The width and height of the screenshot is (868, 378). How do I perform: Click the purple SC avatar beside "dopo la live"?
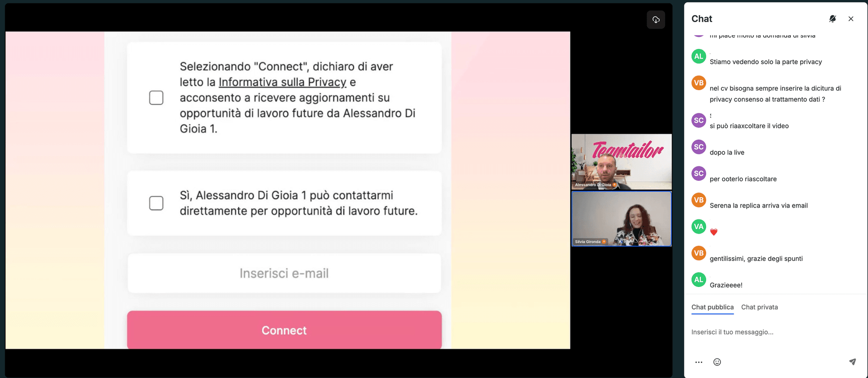tap(699, 147)
